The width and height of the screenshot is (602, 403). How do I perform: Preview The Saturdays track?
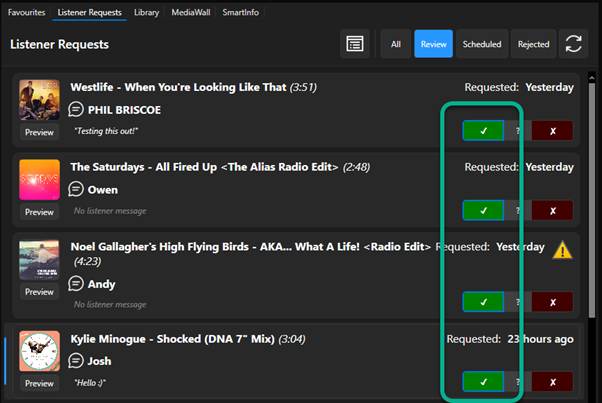39,212
